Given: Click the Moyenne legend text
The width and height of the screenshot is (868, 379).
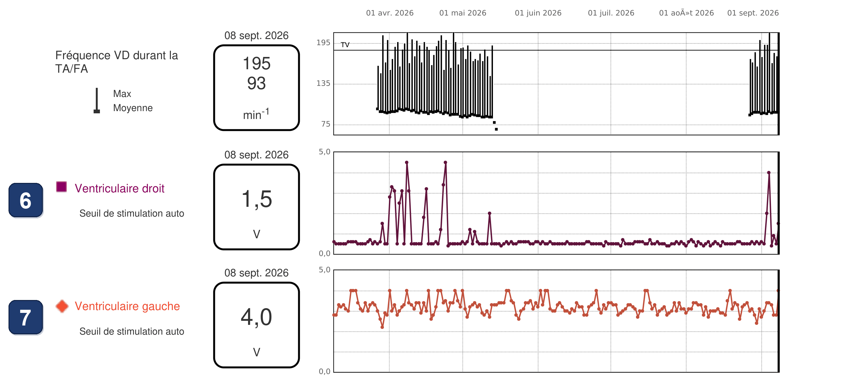Looking at the screenshot, I should pos(133,108).
